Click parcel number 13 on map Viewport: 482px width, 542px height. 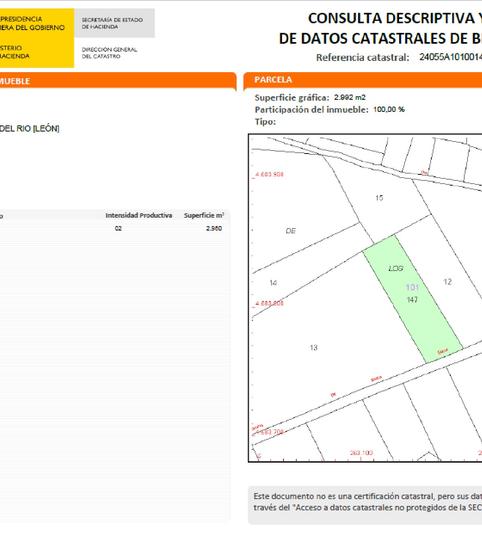click(x=314, y=347)
